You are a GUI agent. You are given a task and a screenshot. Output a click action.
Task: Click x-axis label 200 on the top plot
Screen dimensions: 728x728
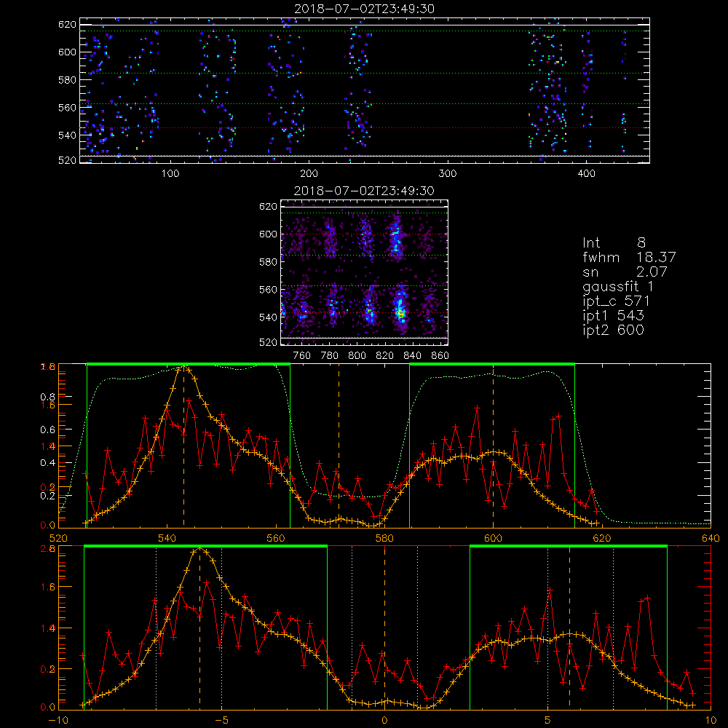tap(309, 174)
